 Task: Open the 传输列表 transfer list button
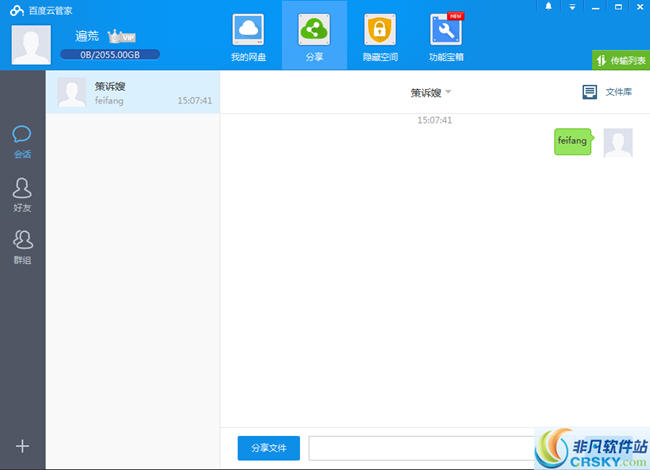click(x=621, y=61)
